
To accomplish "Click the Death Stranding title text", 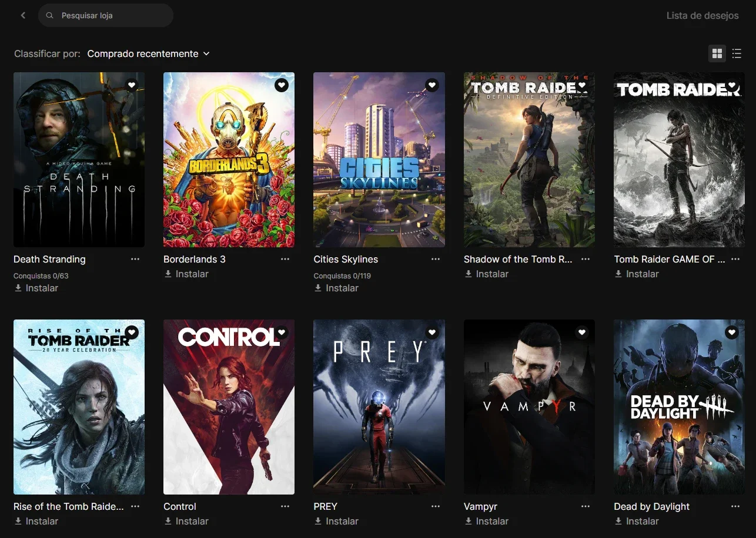I will coord(49,259).
